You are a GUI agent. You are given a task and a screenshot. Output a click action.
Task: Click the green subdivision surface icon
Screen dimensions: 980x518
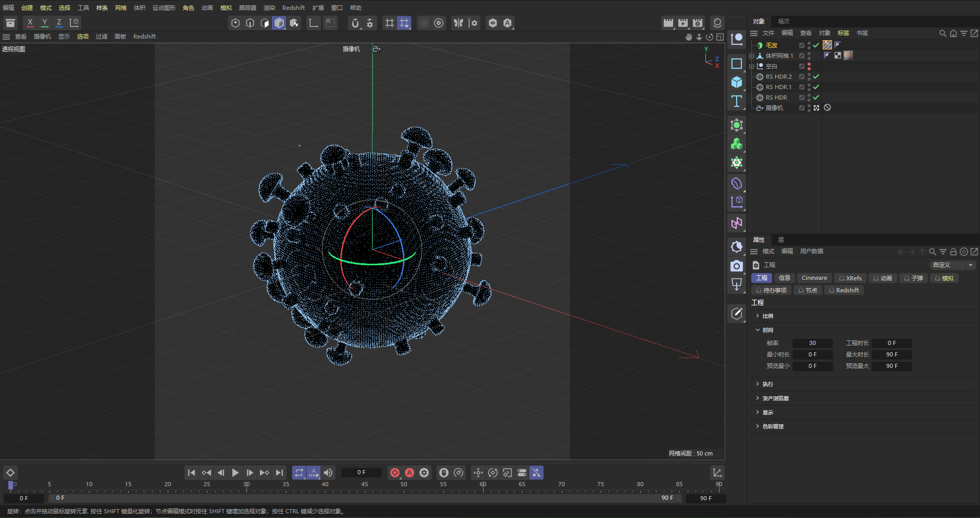coord(737,125)
